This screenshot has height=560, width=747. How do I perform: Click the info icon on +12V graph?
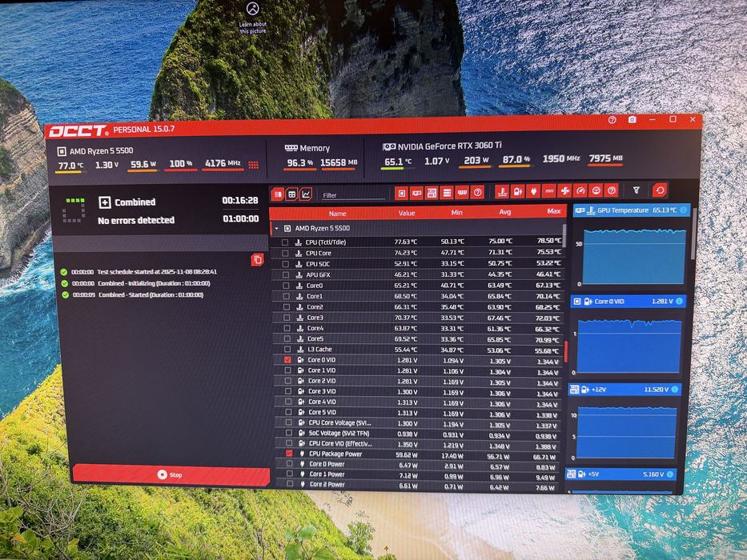[x=675, y=389]
